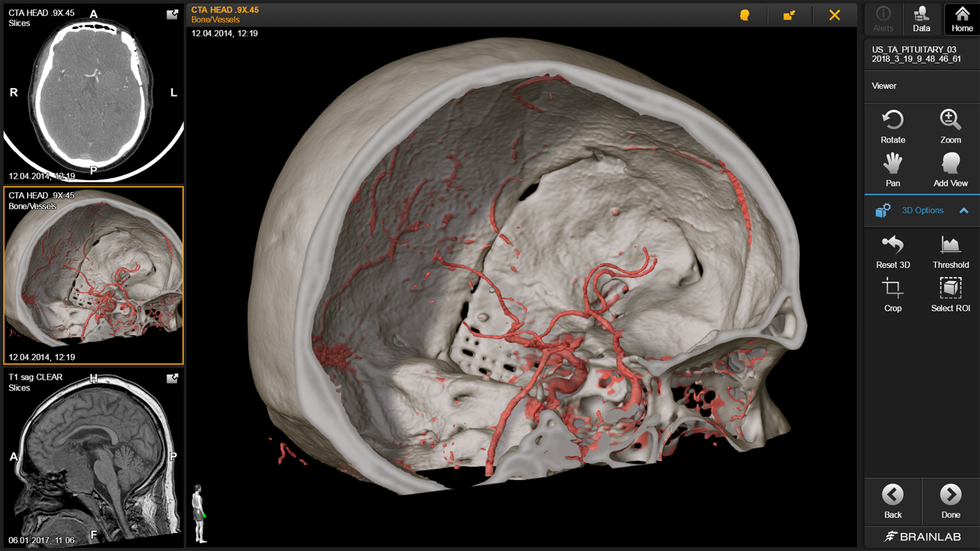Click swap icon on T1 sag CLEAR thumbnail
Viewport: 980px width, 551px height.
172,378
